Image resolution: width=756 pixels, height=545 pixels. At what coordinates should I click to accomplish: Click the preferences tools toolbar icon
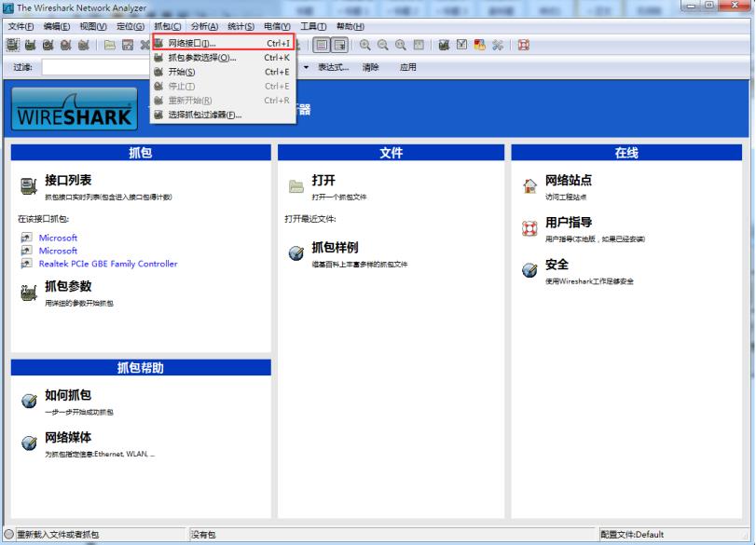[x=498, y=46]
